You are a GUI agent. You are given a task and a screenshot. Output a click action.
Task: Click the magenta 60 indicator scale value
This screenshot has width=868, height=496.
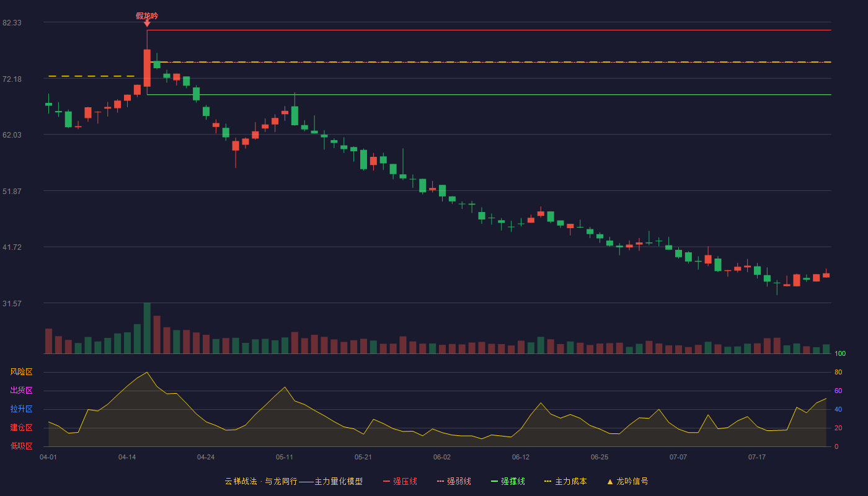point(838,391)
